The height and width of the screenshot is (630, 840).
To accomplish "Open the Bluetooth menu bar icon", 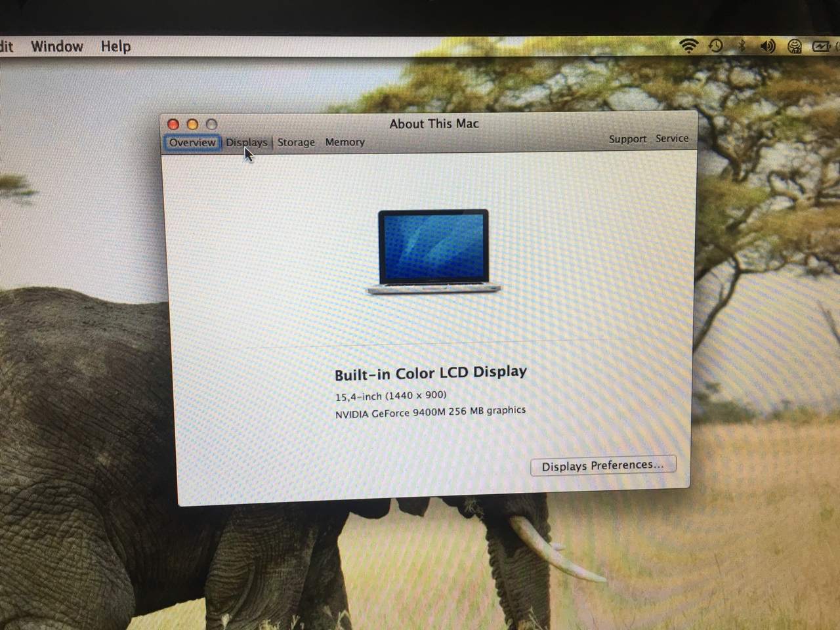I will click(x=742, y=45).
